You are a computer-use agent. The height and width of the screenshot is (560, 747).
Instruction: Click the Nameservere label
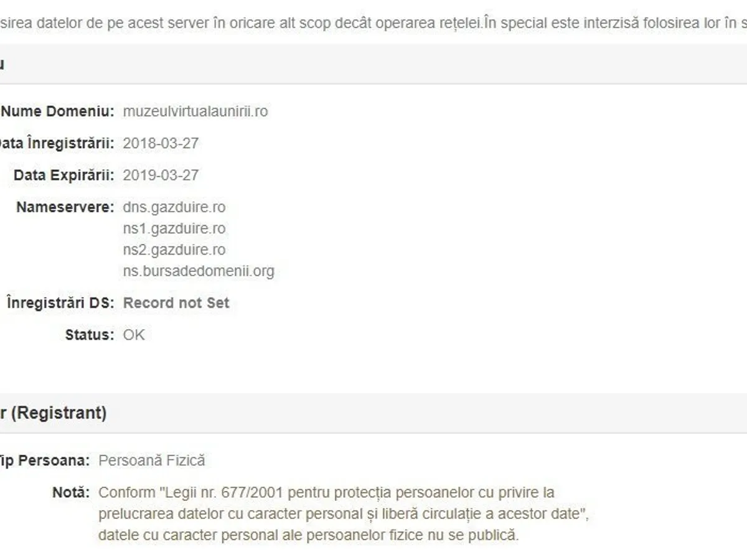pos(65,207)
